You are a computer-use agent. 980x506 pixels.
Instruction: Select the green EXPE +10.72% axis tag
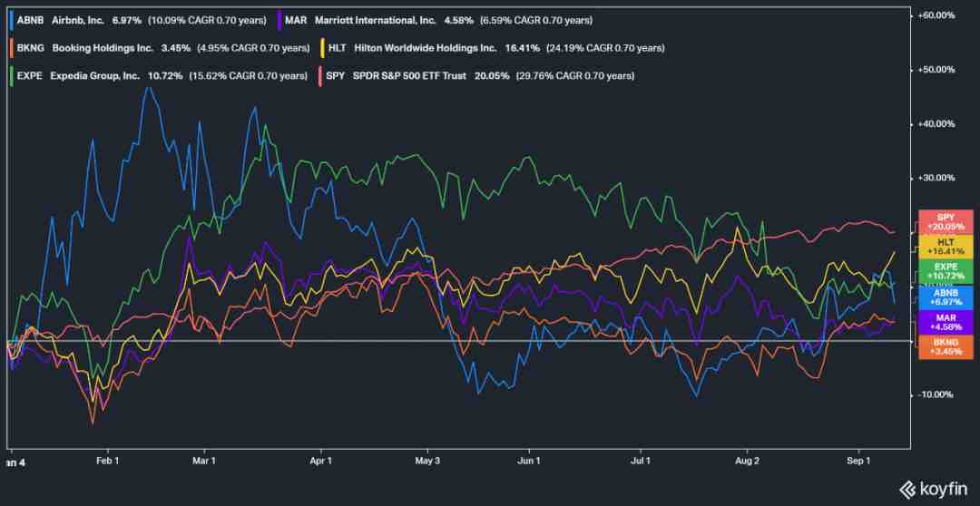tap(946, 271)
